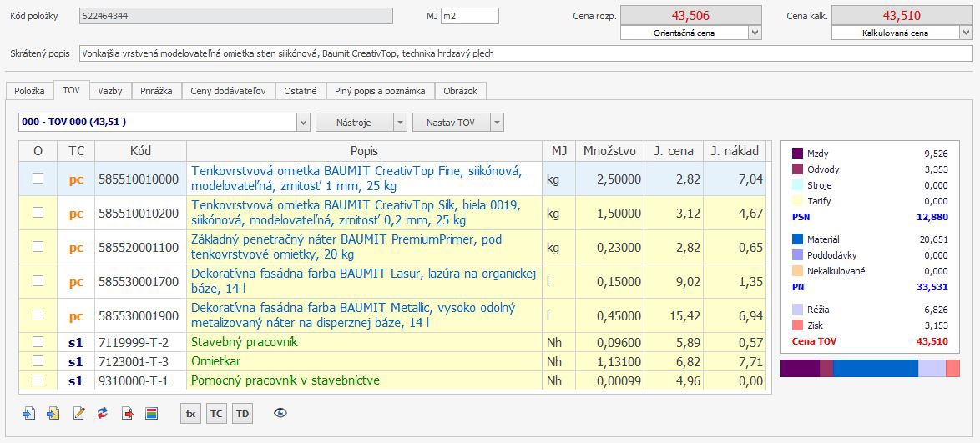The image size is (980, 443).
Task: Check the box for PremiumPrimer row
Action: [38, 247]
